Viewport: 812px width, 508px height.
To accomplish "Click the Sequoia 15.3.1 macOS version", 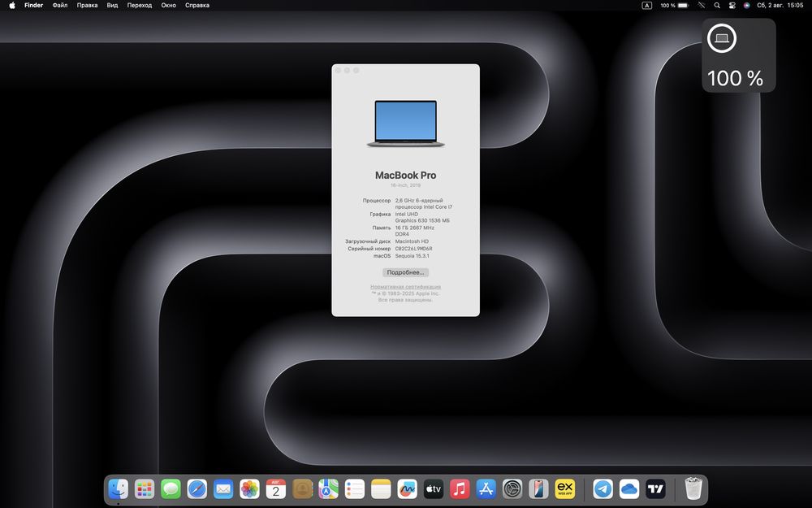I will [x=412, y=255].
